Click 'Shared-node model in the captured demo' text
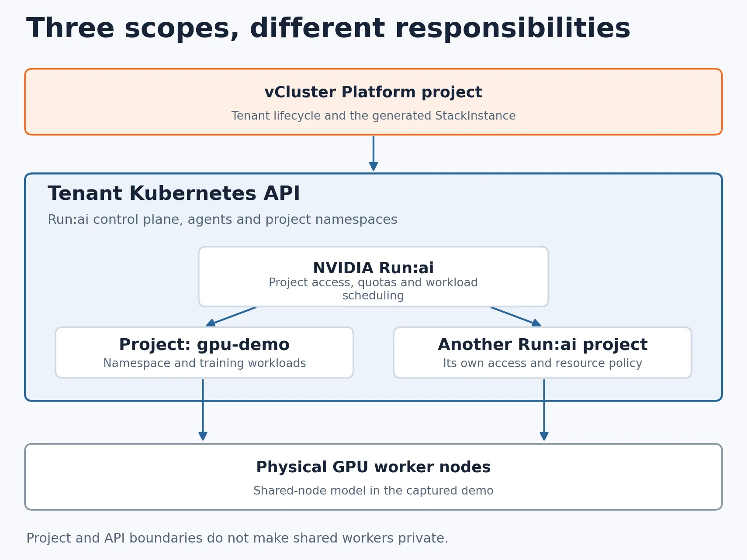The height and width of the screenshot is (560, 747). click(373, 491)
